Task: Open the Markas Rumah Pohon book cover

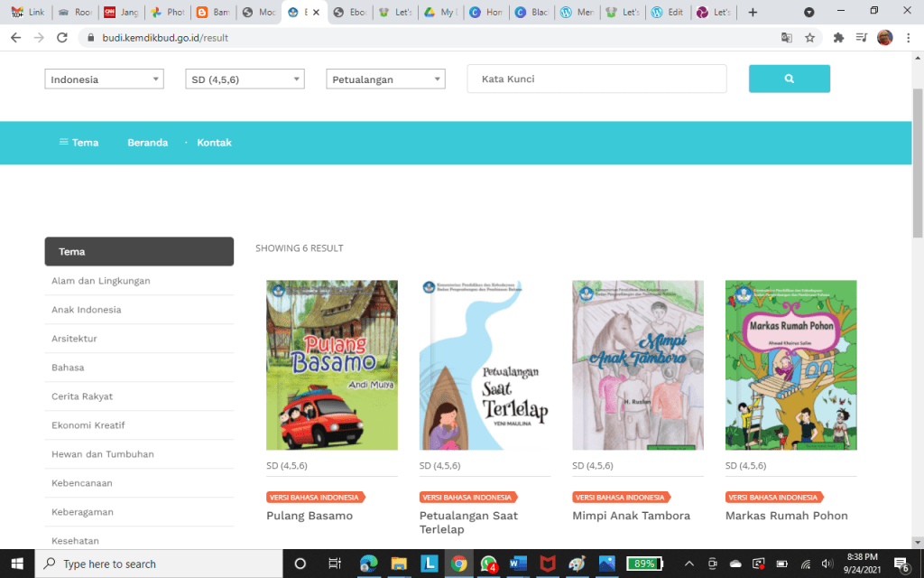Action: pyautogui.click(x=790, y=365)
